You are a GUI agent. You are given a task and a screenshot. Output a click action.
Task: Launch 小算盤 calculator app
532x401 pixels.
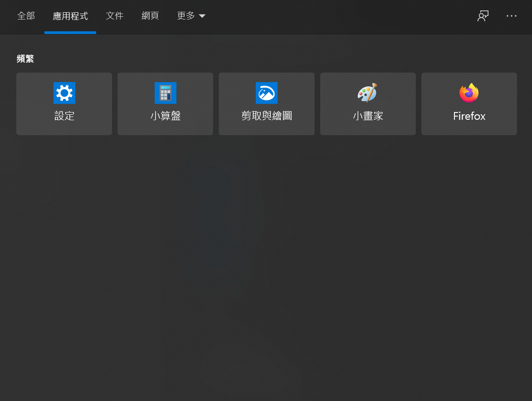(165, 104)
